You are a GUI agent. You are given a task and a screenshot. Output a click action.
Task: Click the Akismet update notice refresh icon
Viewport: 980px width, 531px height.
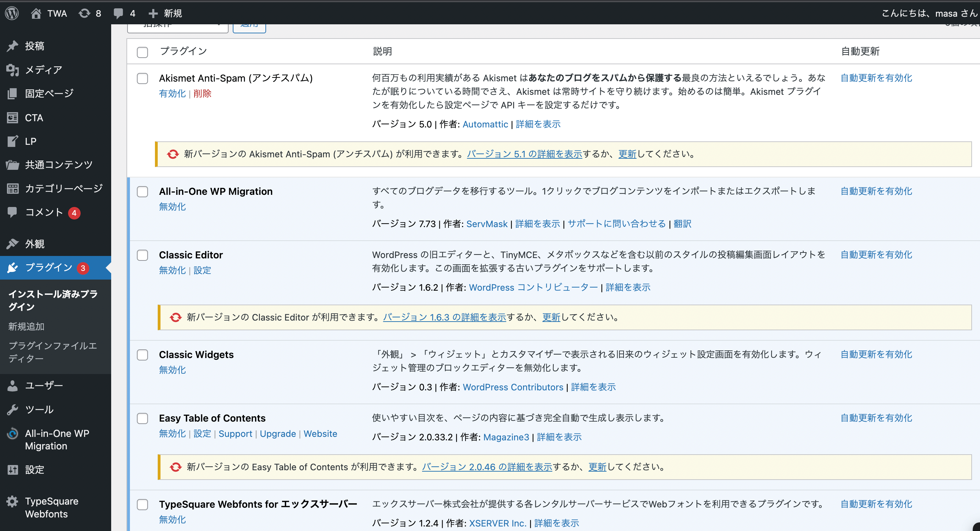pos(173,154)
